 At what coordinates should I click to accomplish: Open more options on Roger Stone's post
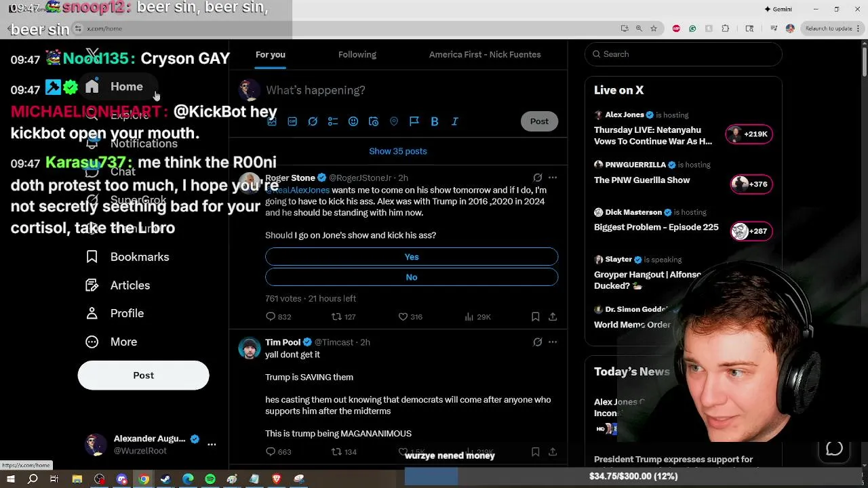coord(553,178)
